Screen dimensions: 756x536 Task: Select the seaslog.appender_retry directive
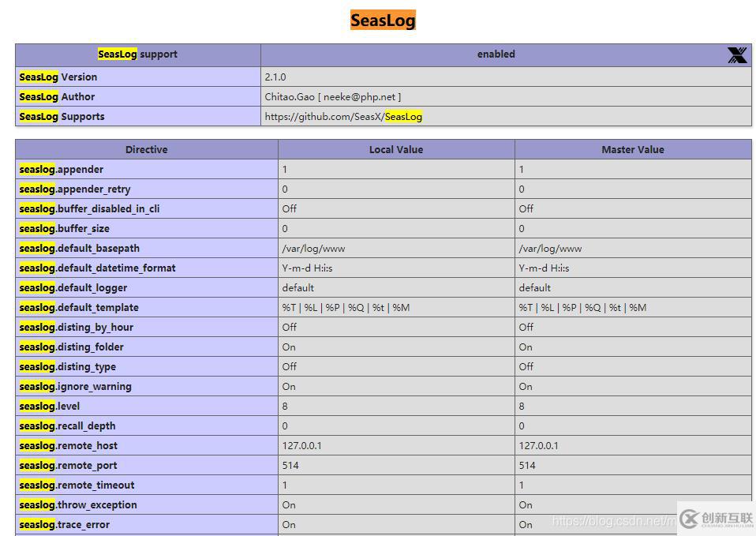tap(75, 189)
